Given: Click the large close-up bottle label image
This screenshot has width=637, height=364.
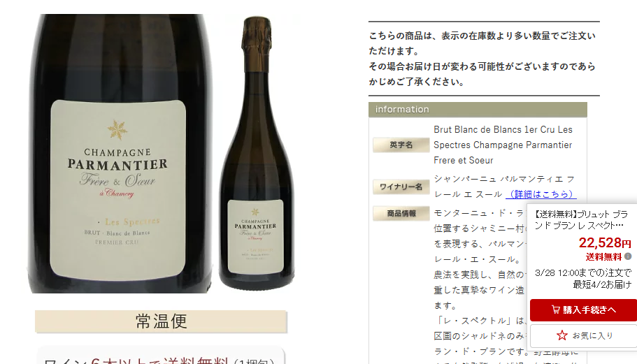Looking at the screenshot, I should pos(120,154).
